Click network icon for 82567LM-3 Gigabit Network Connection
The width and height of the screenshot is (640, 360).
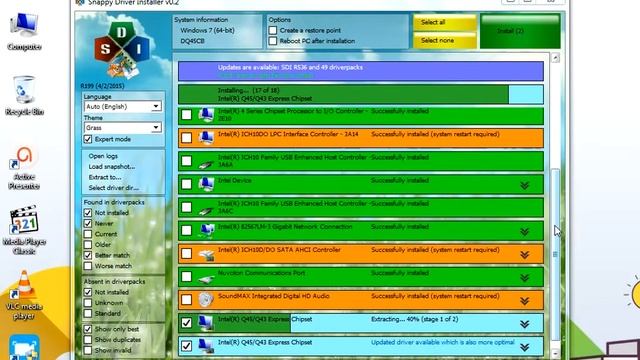pyautogui.click(x=206, y=231)
